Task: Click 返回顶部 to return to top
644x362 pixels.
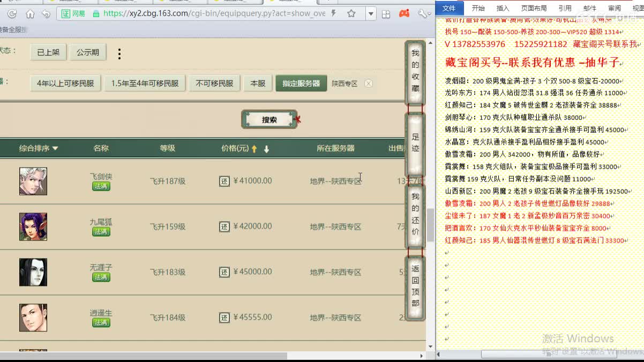Action: point(415,287)
